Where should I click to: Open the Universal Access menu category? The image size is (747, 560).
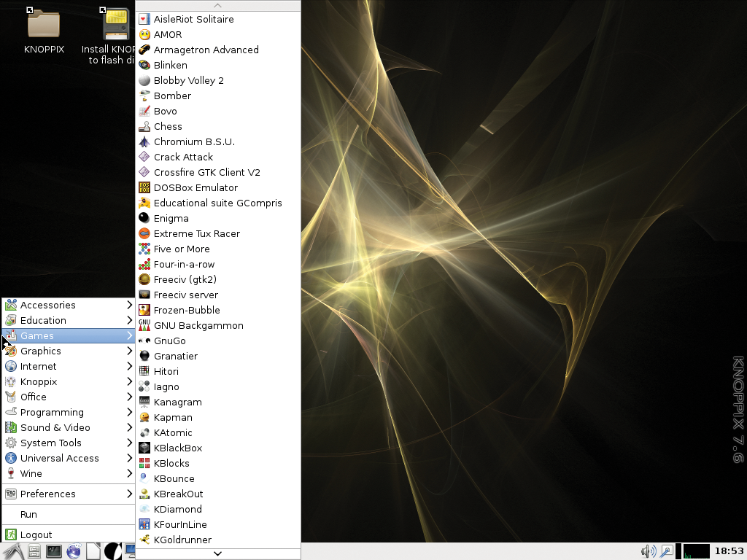pos(69,458)
